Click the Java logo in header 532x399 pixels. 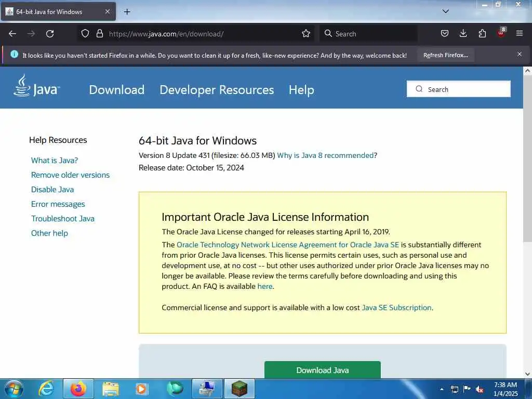(37, 86)
